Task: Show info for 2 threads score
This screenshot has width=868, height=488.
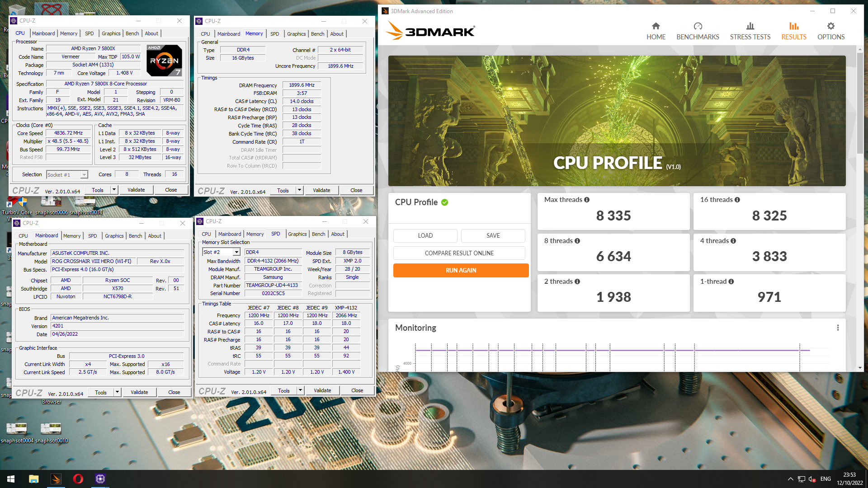Action: [577, 282]
